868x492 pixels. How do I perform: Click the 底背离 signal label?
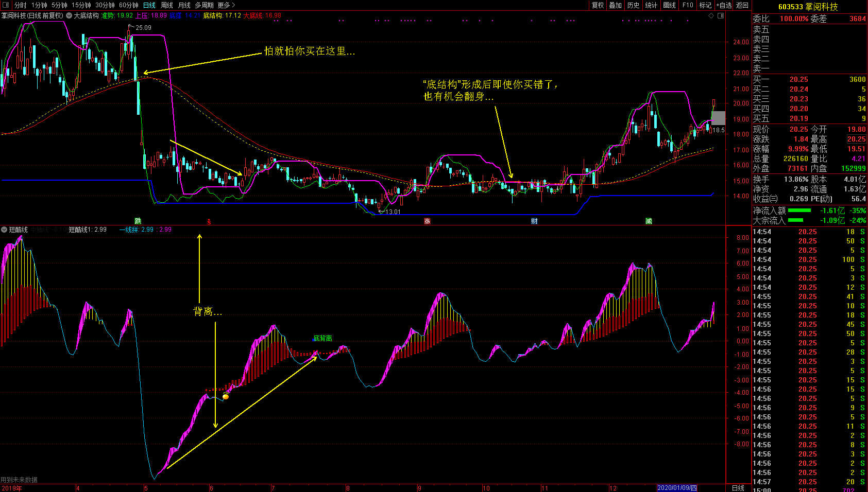[322, 338]
